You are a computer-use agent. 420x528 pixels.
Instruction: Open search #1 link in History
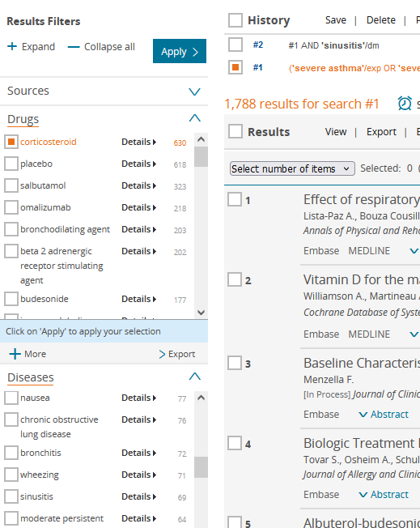click(258, 67)
